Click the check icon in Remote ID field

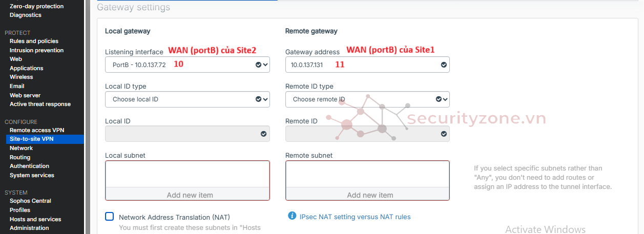pos(444,134)
